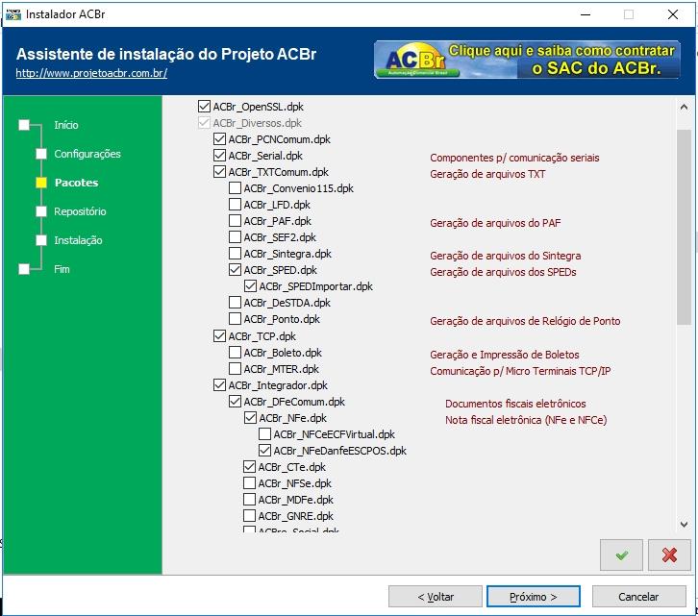Select the Pacotes wizard step
The height and width of the screenshot is (616, 698).
point(76,183)
